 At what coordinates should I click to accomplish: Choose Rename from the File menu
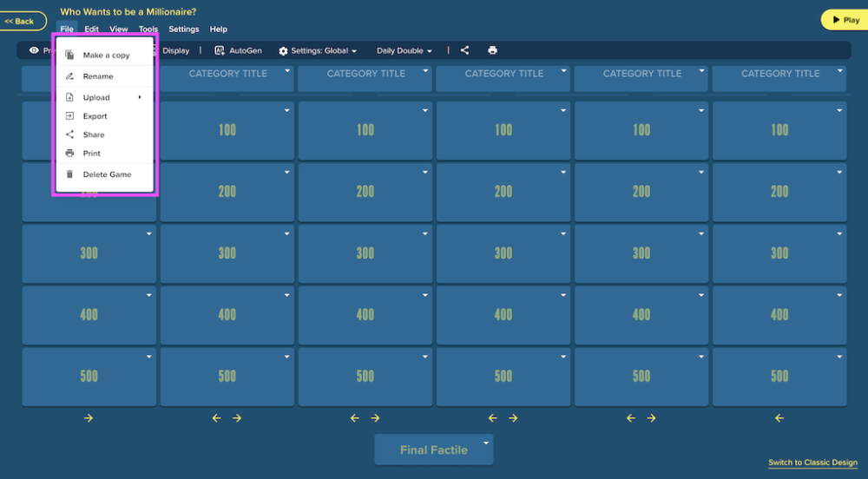[x=105, y=76]
